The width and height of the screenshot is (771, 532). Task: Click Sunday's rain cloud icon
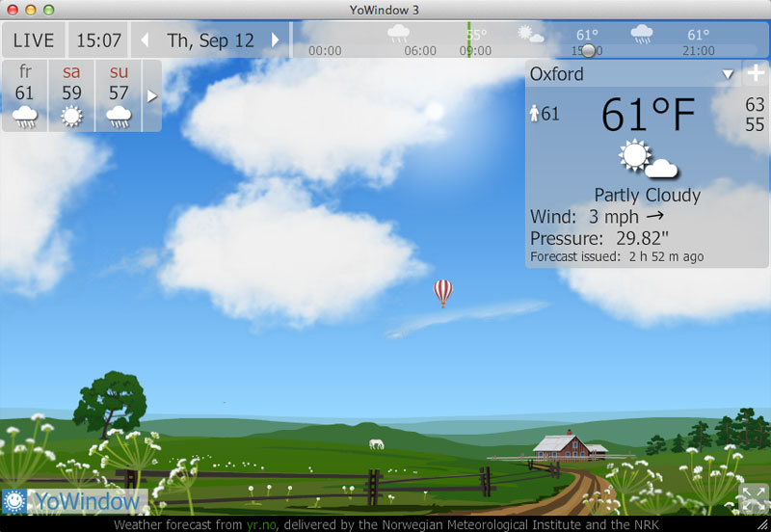tap(119, 118)
